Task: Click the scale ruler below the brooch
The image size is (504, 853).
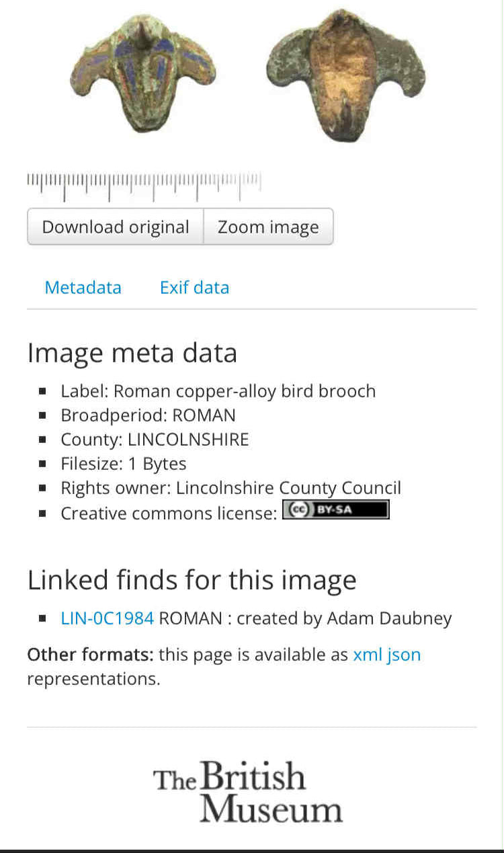Action: (x=144, y=187)
